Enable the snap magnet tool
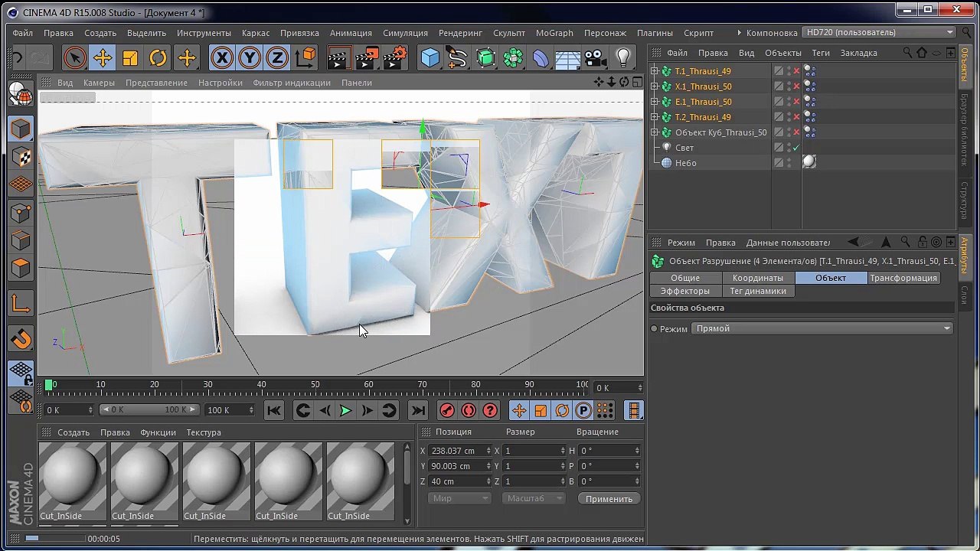Image resolution: width=980 pixels, height=551 pixels. 21,338
